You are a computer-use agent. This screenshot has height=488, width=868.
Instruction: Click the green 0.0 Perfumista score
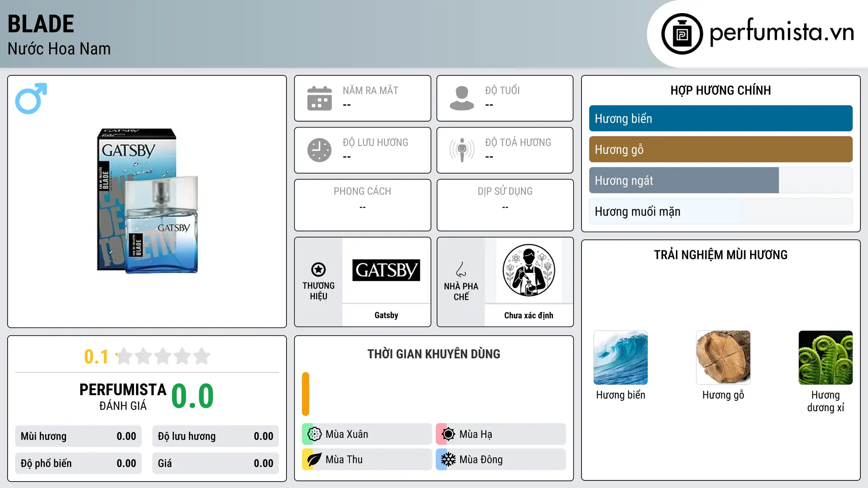[x=192, y=396]
